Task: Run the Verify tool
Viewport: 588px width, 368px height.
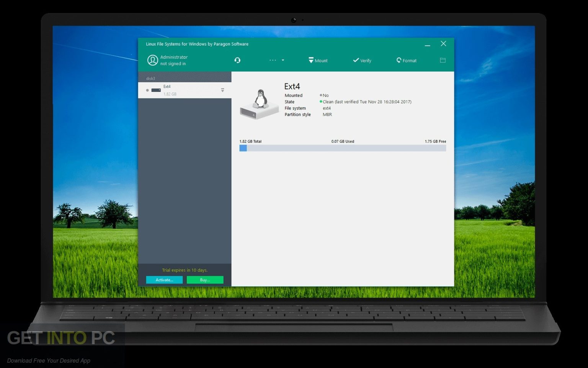Action: [x=362, y=60]
